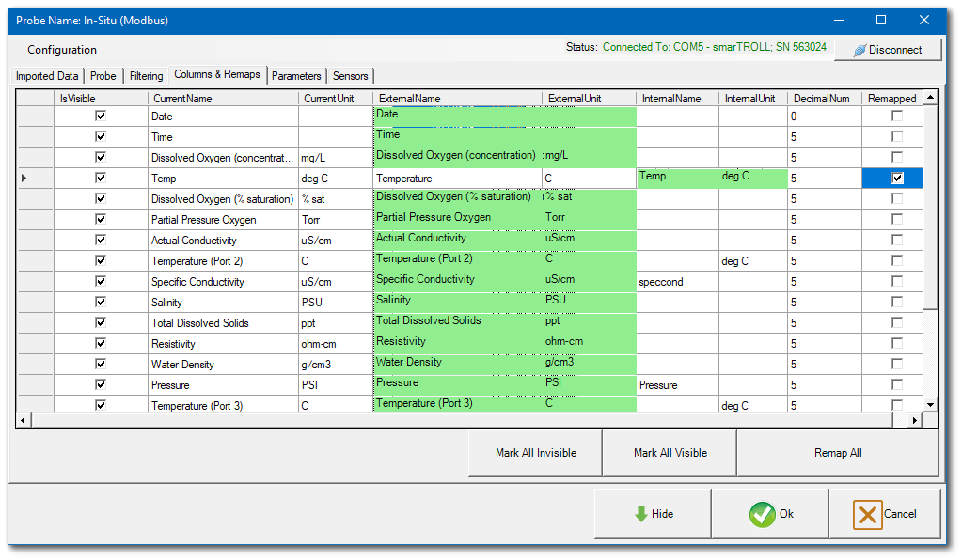The width and height of the screenshot is (962, 560).
Task: Click the Mark All Visible button
Action: point(670,453)
